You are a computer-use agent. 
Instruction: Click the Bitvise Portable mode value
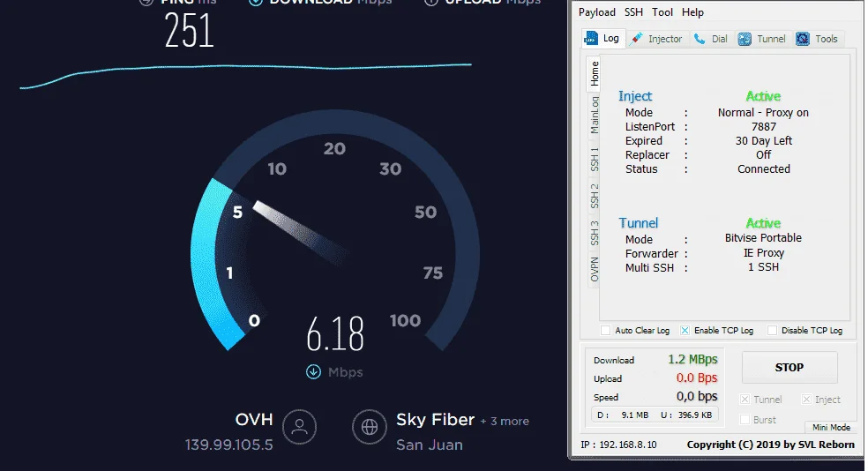[x=763, y=238]
